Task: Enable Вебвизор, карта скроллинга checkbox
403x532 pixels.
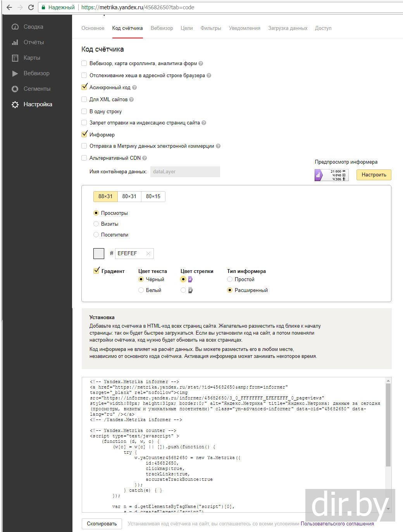Action: coord(84,63)
